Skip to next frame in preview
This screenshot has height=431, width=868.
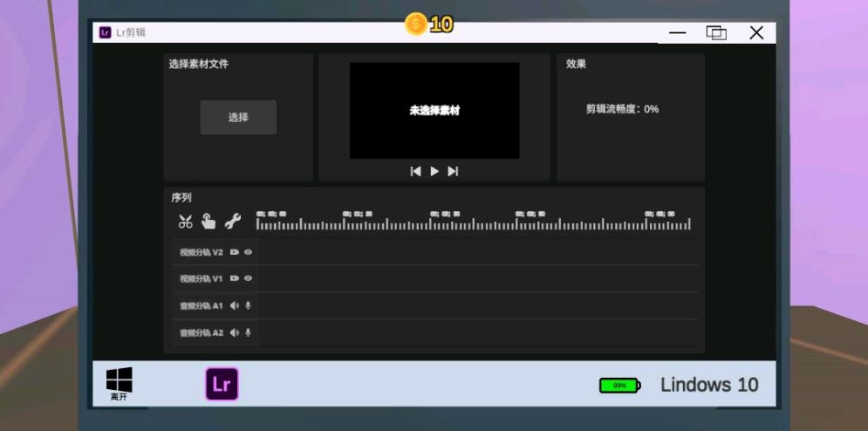[453, 171]
